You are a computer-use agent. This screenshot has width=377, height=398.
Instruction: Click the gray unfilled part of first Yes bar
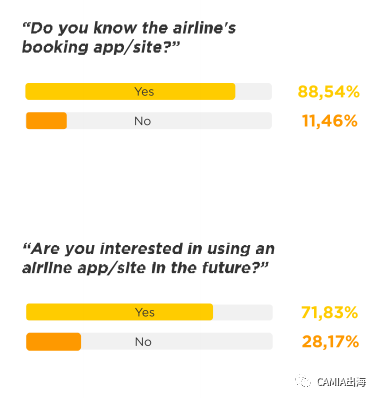253,91
